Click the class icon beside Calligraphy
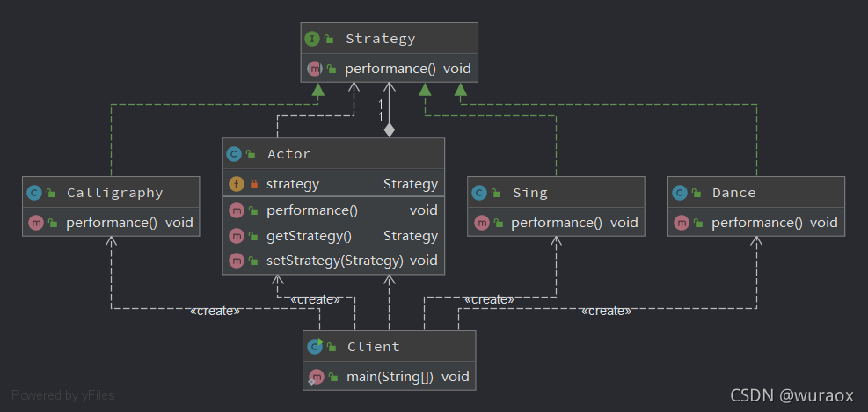The height and width of the screenshot is (412, 868). (34, 193)
